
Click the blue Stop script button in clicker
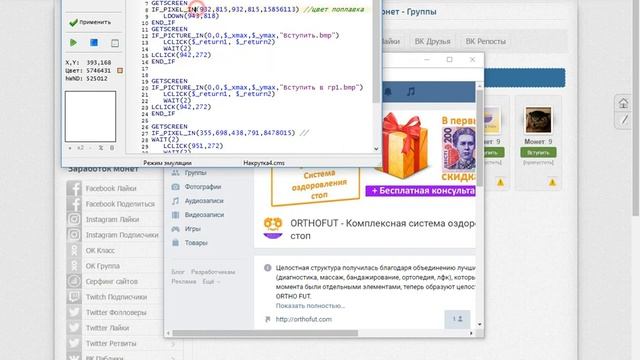click(94, 42)
